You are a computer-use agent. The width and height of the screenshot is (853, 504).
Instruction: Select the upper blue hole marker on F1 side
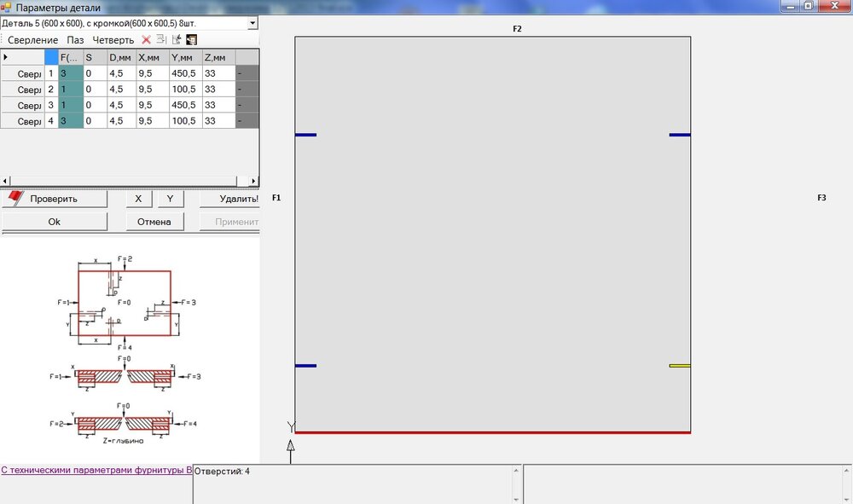coord(305,135)
